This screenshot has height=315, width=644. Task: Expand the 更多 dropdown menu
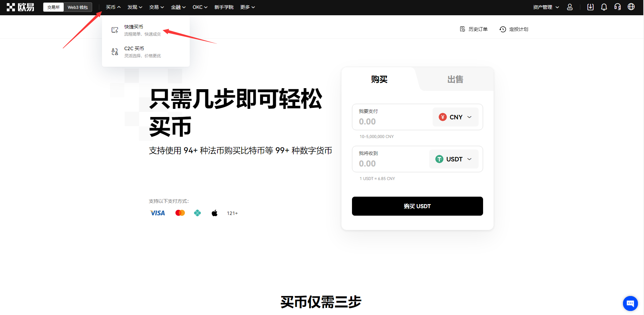point(248,7)
